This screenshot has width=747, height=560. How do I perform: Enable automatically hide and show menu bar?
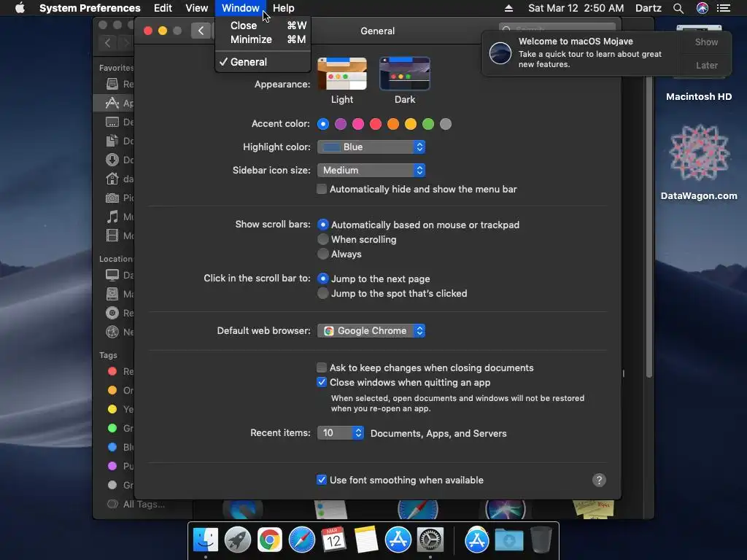[x=322, y=189]
